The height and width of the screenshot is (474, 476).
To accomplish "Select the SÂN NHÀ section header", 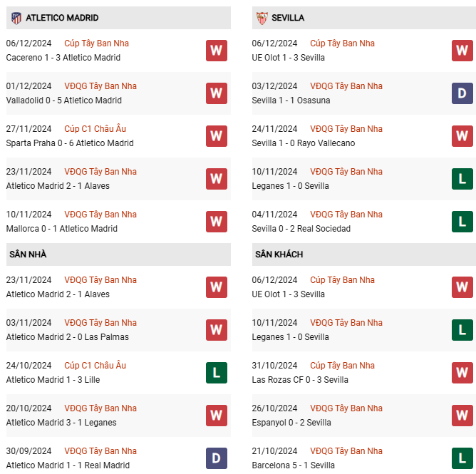I will coord(118,254).
